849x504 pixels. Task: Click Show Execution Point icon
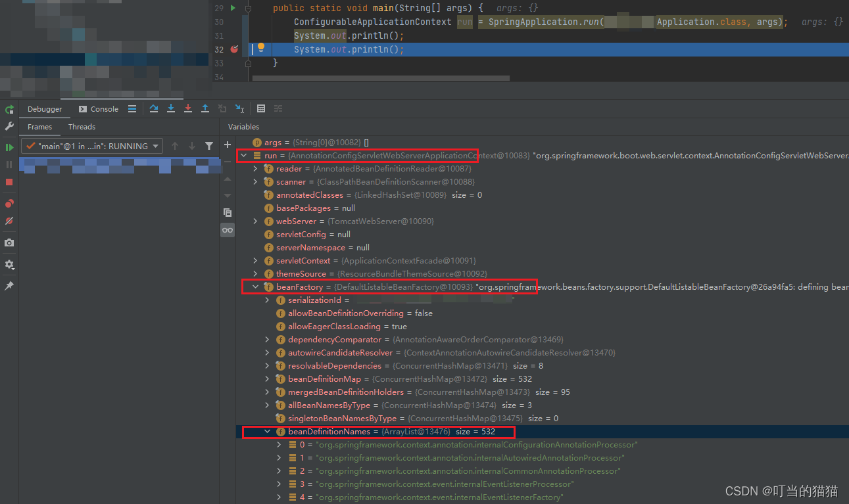[x=132, y=108]
